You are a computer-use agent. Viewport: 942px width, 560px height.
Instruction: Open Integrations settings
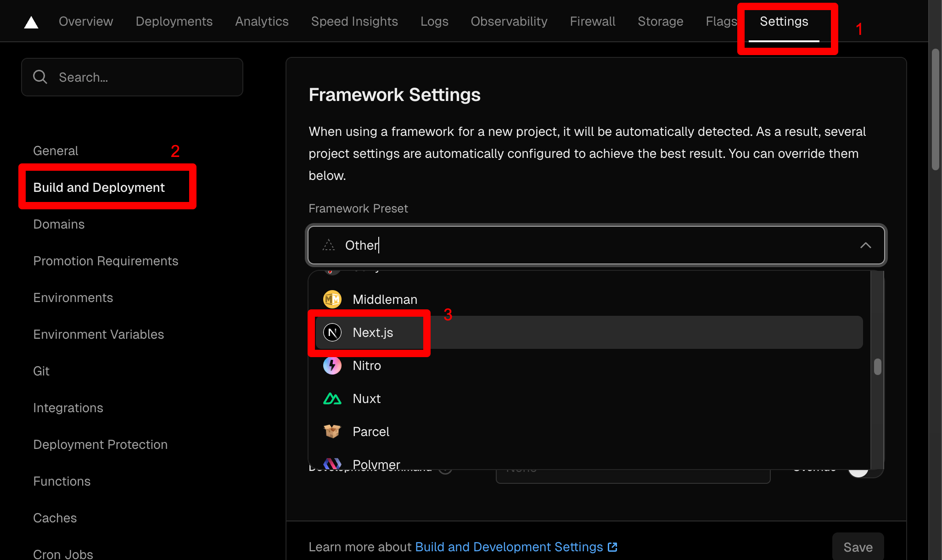coord(68,408)
